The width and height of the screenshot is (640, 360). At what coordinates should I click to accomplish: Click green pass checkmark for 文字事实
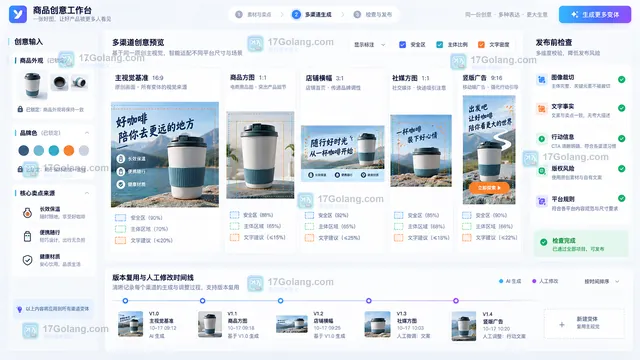coord(622,108)
